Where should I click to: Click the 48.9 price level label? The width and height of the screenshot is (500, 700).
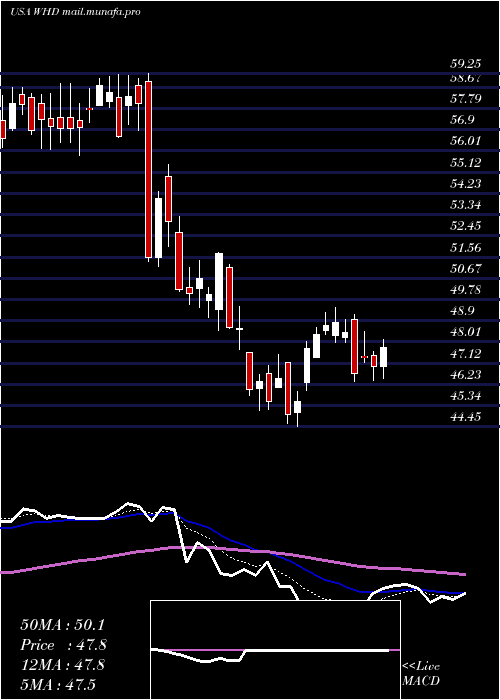click(462, 311)
